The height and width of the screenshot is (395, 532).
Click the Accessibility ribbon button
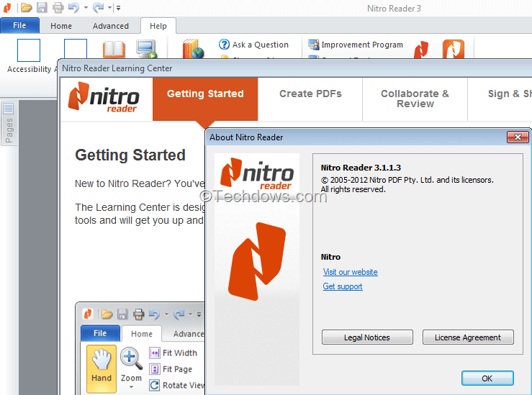(29, 56)
